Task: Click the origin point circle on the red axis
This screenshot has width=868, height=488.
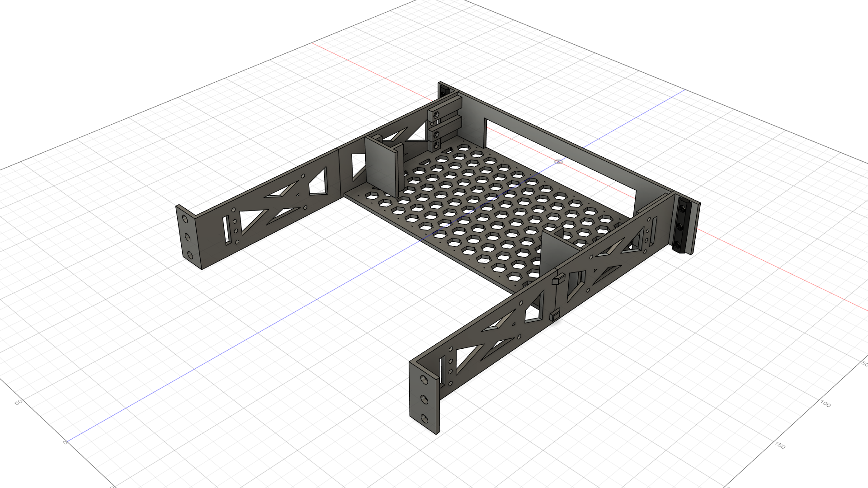Action: [x=559, y=161]
